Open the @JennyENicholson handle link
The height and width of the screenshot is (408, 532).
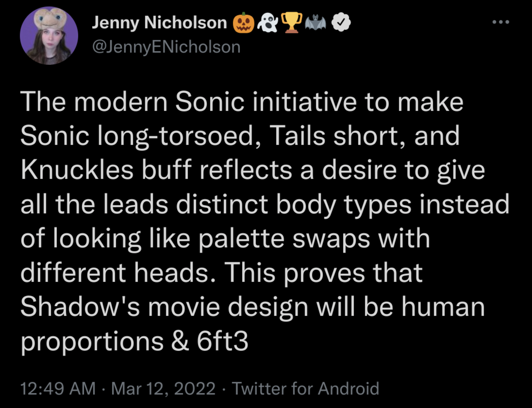(x=166, y=47)
